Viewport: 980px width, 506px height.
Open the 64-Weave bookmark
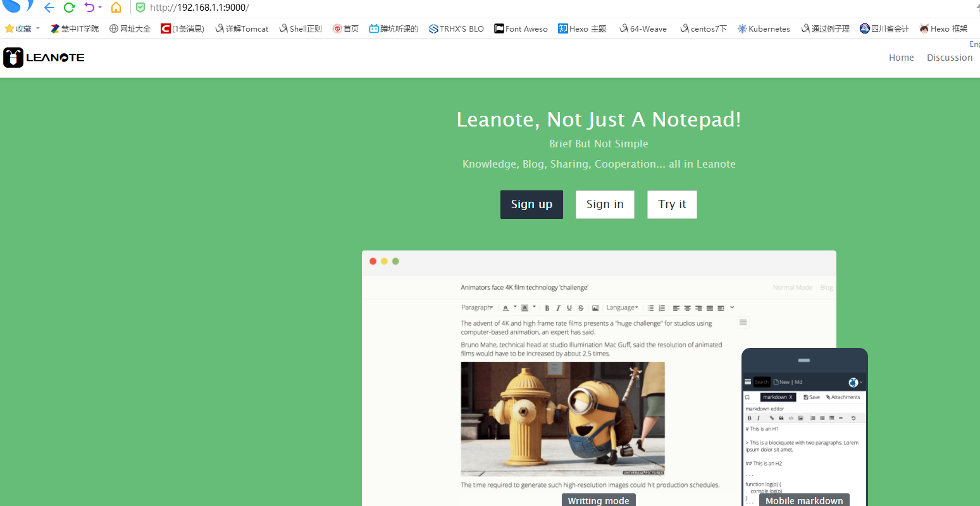click(x=643, y=28)
